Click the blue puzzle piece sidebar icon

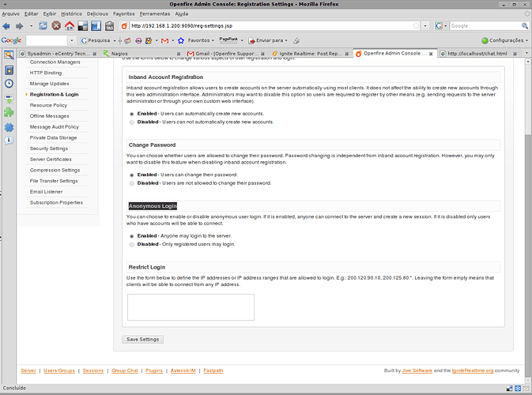9,127
